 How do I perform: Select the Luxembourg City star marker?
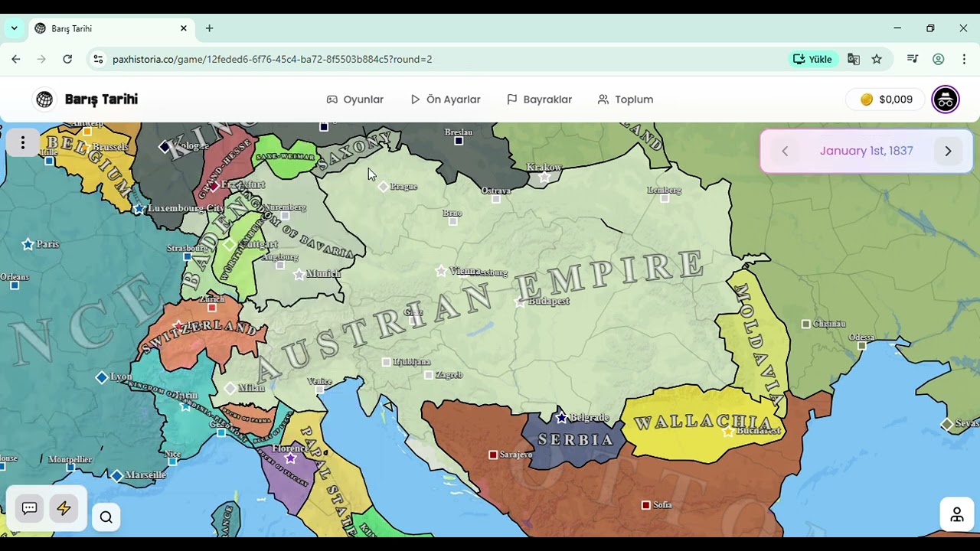[139, 209]
